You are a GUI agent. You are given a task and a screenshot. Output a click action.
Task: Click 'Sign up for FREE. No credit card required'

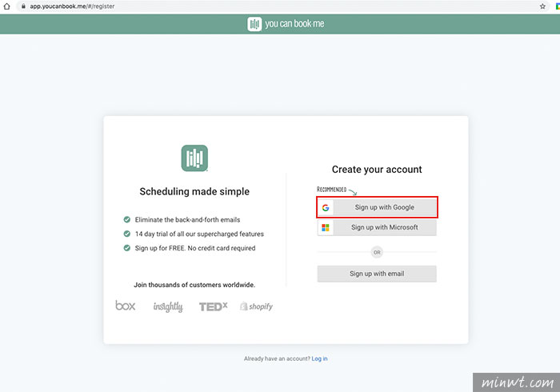coord(195,248)
